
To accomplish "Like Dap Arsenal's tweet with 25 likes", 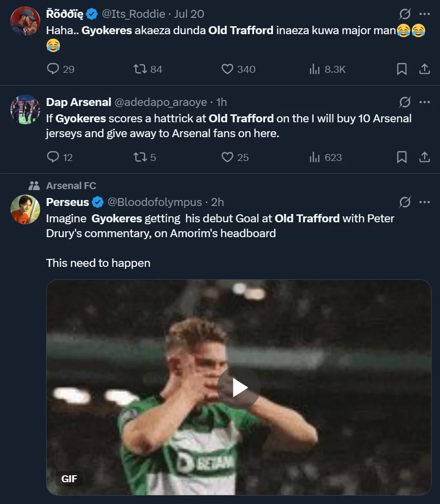I will pos(227,157).
